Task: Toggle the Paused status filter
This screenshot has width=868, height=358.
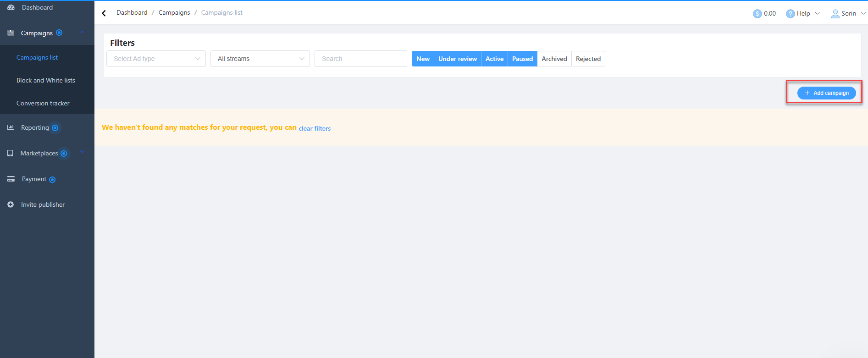Action: [522, 59]
